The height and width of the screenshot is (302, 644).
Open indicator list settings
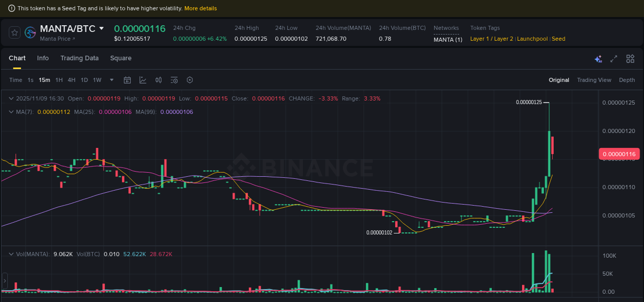174,80
